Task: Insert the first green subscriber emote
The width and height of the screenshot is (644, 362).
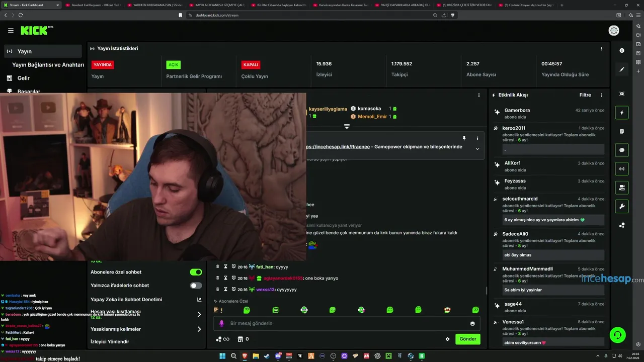Action: click(247, 310)
